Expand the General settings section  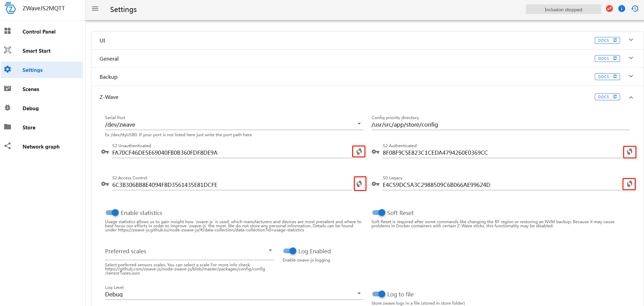click(367, 59)
